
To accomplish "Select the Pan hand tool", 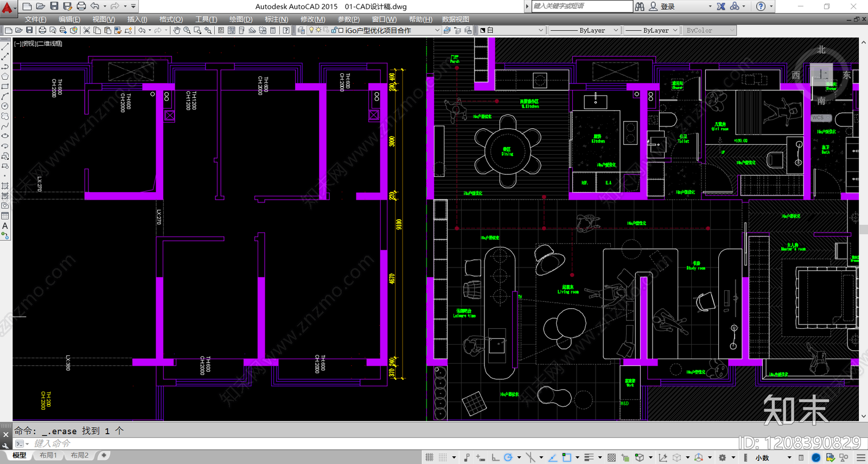I will tap(177, 30).
